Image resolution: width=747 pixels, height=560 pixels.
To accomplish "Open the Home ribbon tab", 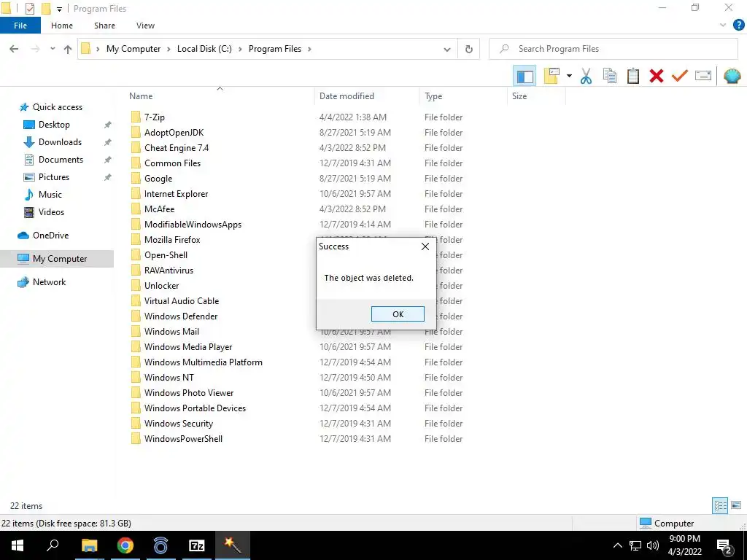I will click(x=62, y=26).
